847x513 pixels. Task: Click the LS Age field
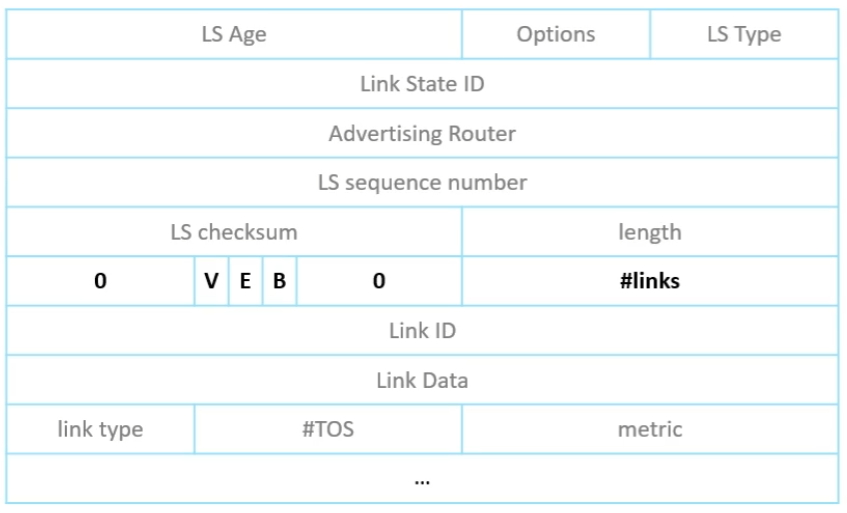point(234,35)
